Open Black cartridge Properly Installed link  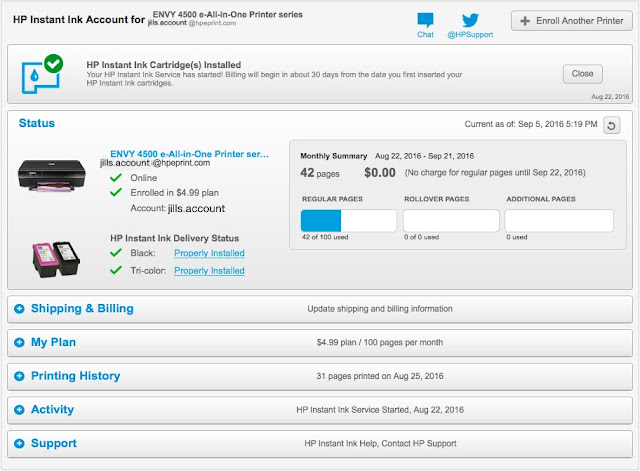tap(209, 253)
